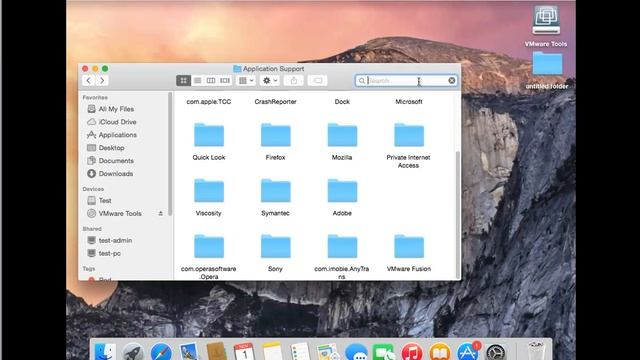Click the Microsoft folder label

[x=409, y=102]
